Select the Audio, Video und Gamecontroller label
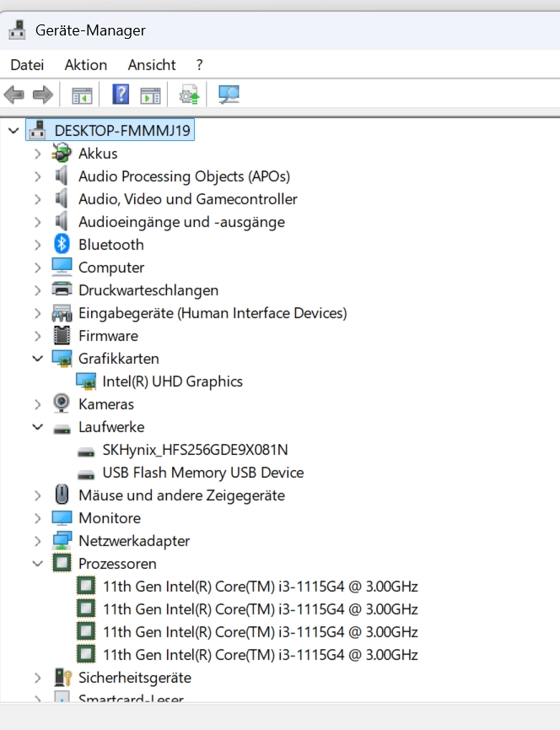The image size is (560, 730). point(187,199)
